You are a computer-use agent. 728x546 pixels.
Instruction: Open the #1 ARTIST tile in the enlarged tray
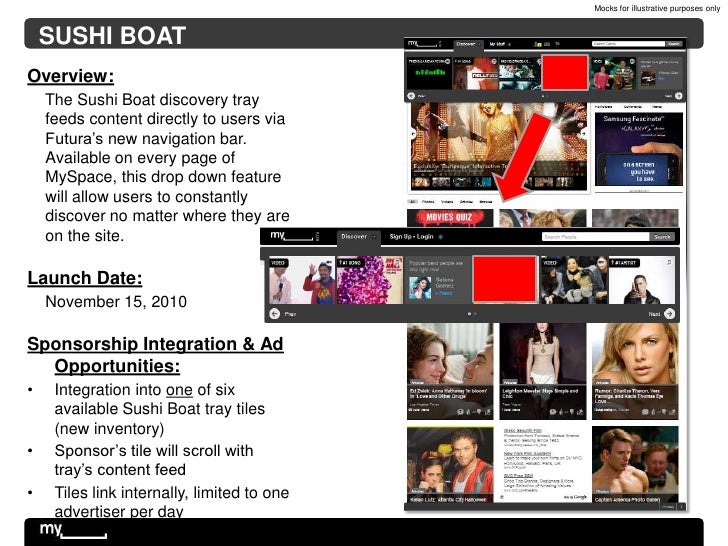coord(642,280)
